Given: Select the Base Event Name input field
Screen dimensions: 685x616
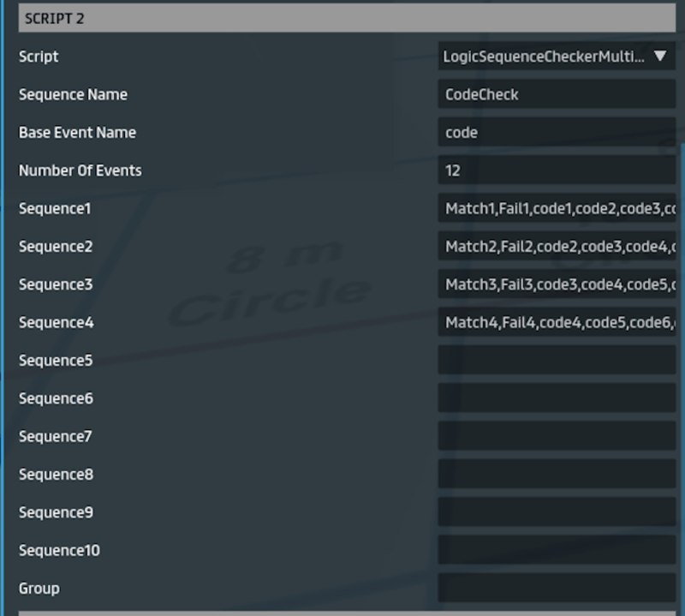Looking at the screenshot, I should pos(557,133).
